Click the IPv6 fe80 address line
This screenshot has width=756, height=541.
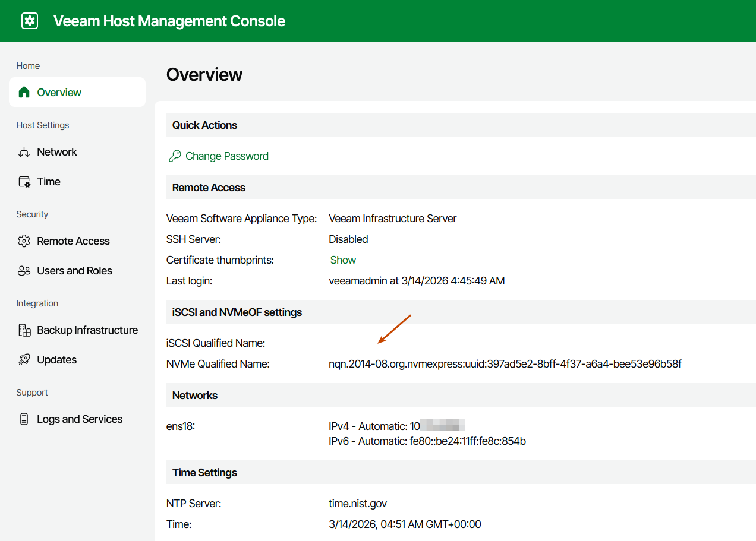click(x=427, y=441)
